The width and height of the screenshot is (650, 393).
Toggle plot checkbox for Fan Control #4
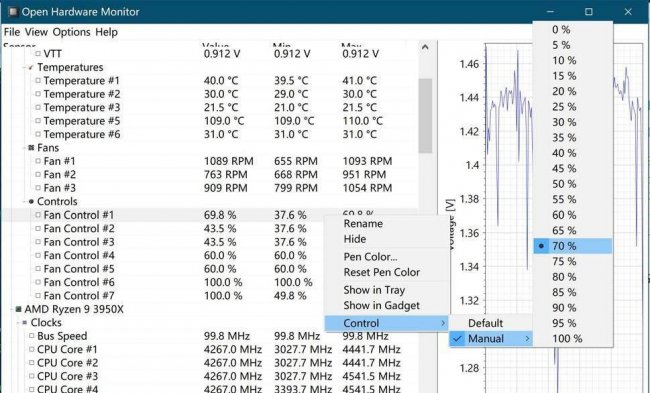pyautogui.click(x=38, y=255)
